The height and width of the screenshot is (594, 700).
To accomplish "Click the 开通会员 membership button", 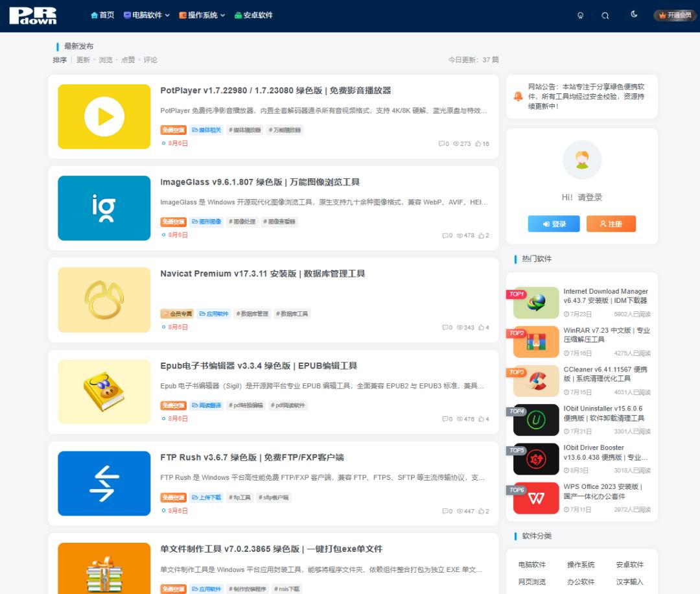I will coord(675,15).
